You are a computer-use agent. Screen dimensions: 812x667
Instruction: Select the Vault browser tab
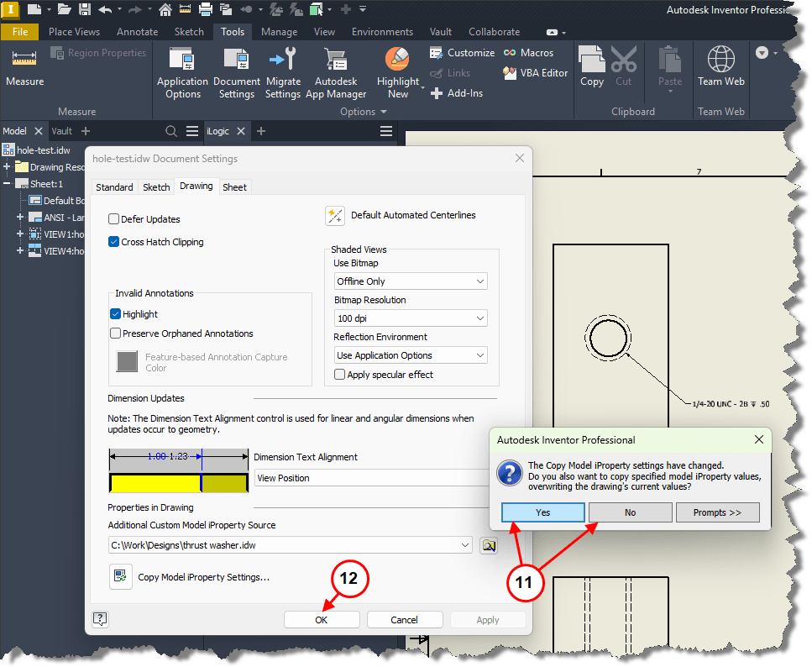(61, 131)
